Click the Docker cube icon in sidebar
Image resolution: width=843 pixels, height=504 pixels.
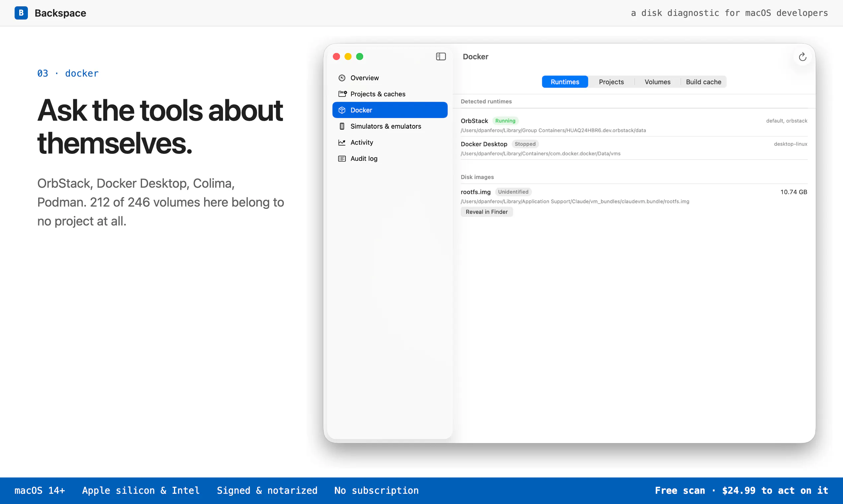pyautogui.click(x=342, y=110)
